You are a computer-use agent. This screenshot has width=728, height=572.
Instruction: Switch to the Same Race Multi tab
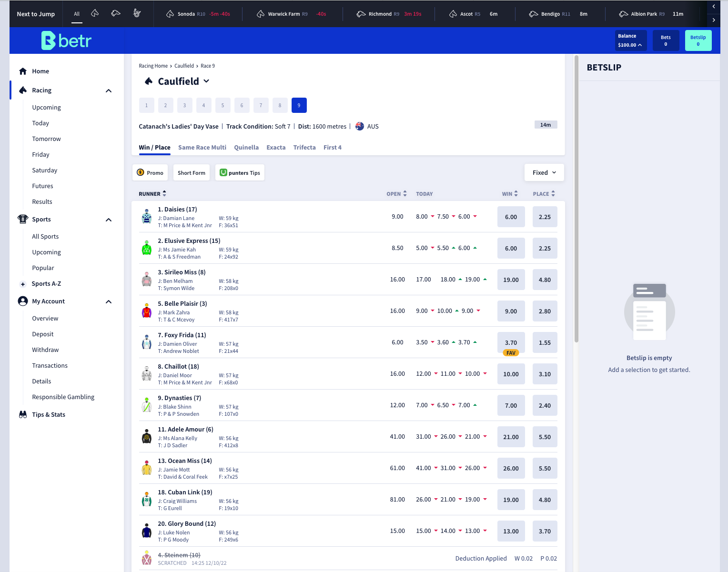point(202,148)
